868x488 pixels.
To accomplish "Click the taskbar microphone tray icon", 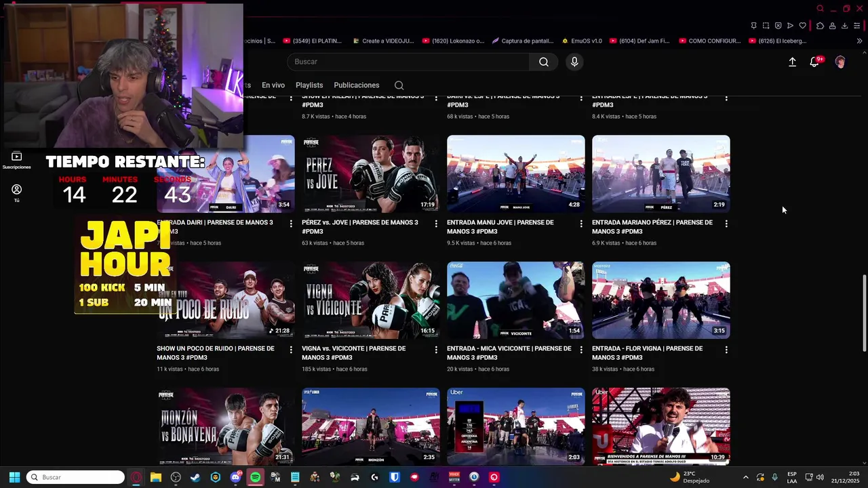I will click(774, 477).
